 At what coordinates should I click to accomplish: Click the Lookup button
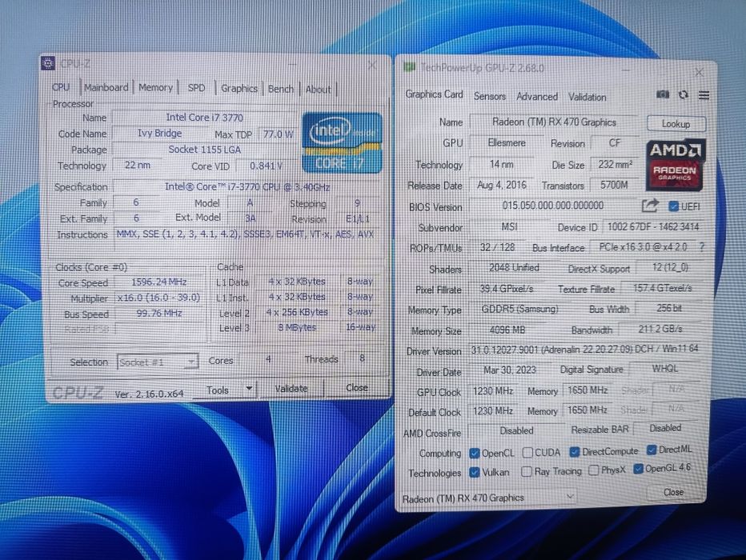676,123
